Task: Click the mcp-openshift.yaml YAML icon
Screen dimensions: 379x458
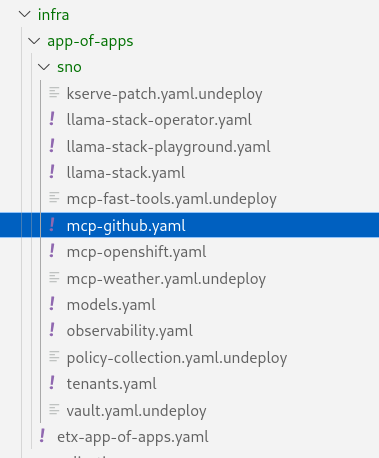Action: [52, 251]
